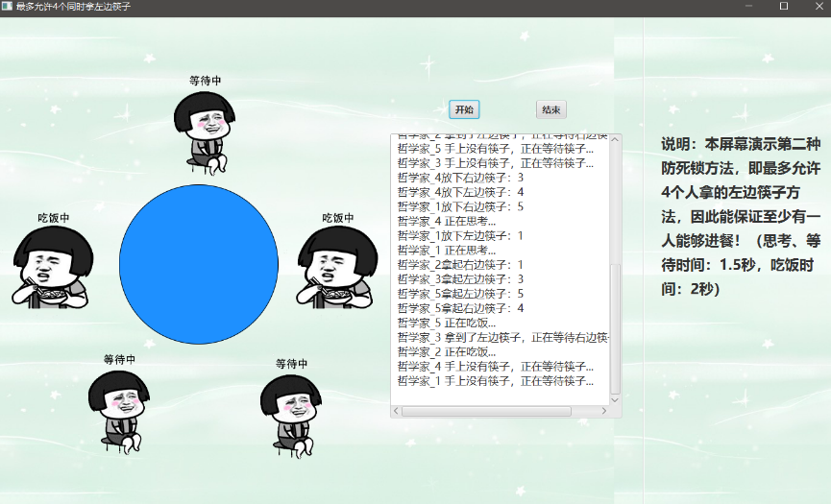
Task: Select log line 哲学家_5拿起右边筷子: 4
Action: pyautogui.click(x=460, y=308)
